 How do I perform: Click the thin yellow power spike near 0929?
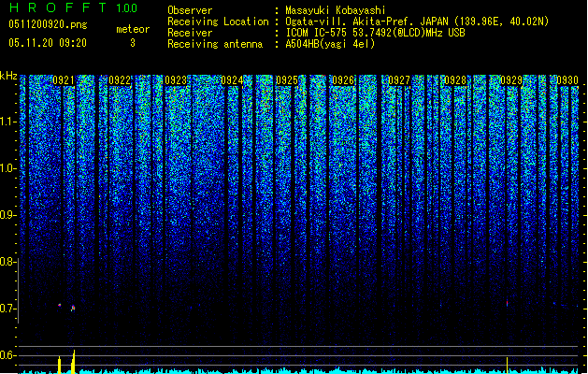pos(507,365)
